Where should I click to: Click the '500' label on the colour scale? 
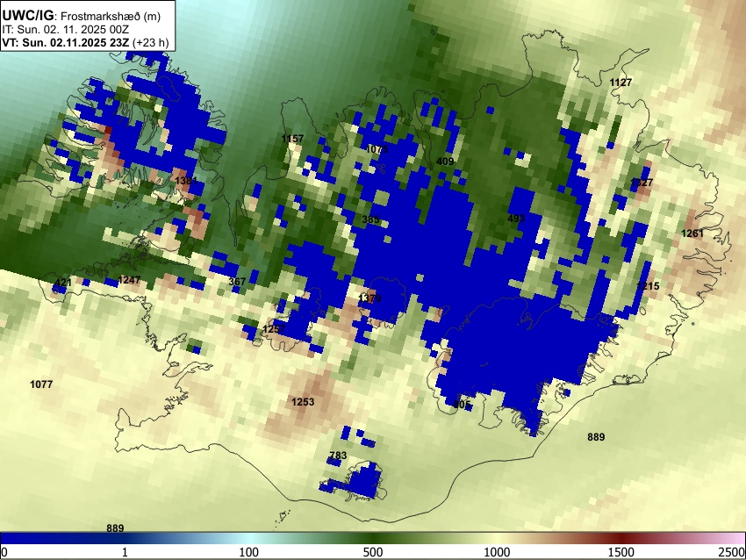(373, 552)
